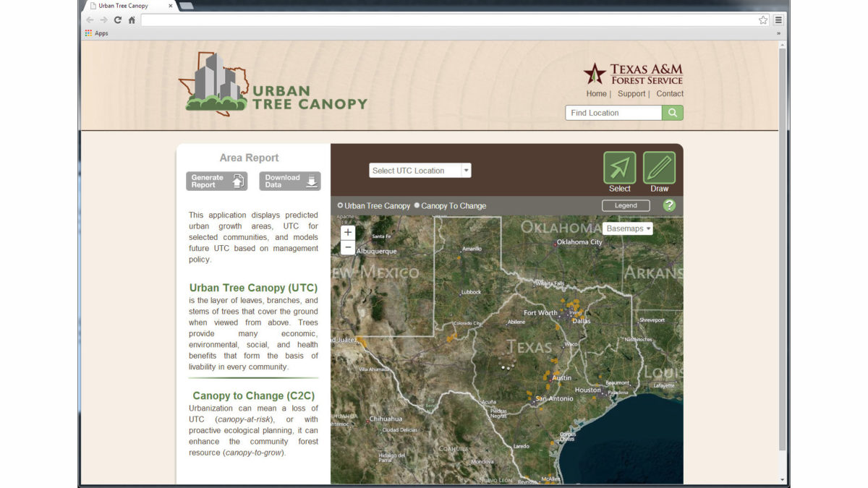868x488 pixels.
Task: Open the Chrome customize menu
Action: point(777,20)
